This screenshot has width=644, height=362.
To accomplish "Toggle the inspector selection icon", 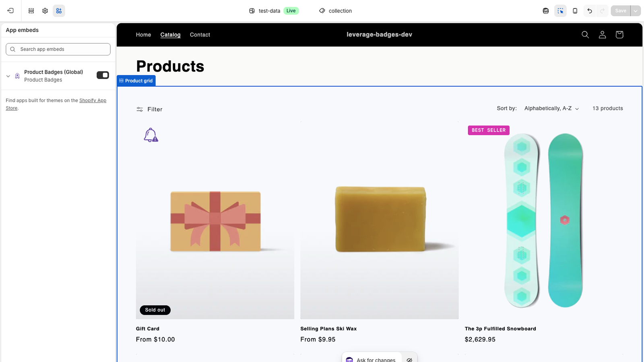I will click(x=560, y=11).
